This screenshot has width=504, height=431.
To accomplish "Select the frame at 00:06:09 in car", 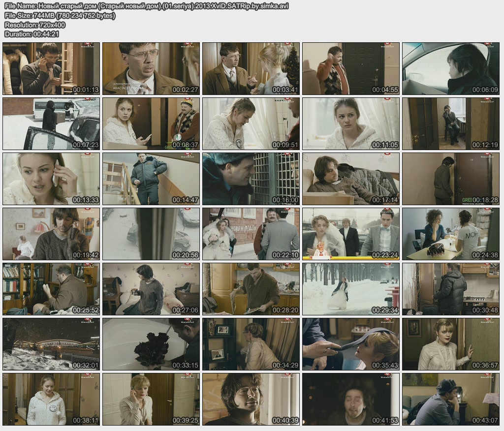I will click(450, 68).
